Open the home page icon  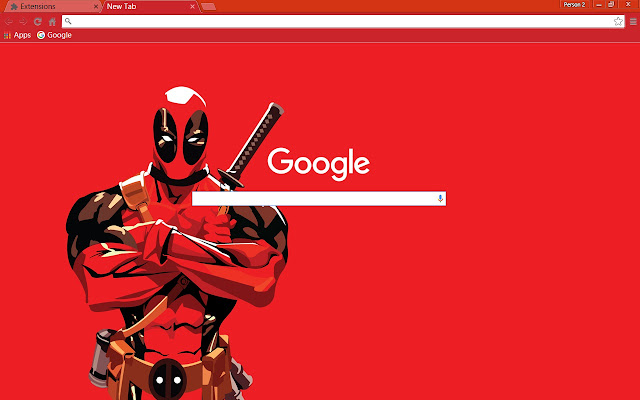(52, 22)
